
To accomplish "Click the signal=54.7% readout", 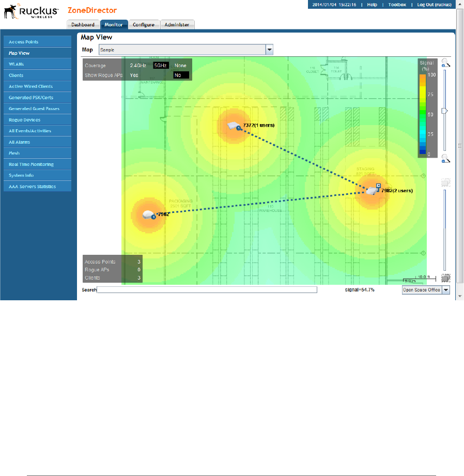I will pyautogui.click(x=360, y=290).
